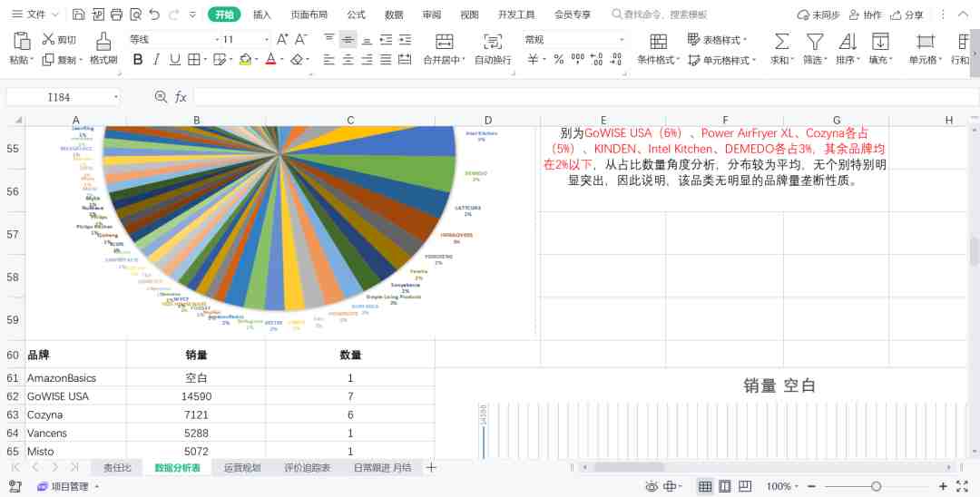Click the 分享 Share button
Image resolution: width=980 pixels, height=497 pixels.
click(906, 15)
